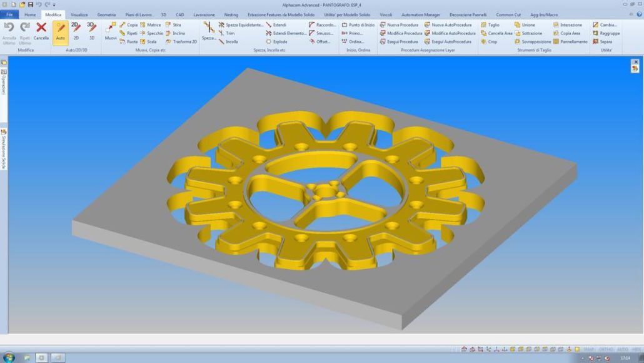Click the Intersezione tool
This screenshot has width=644, height=363.
(568, 24)
